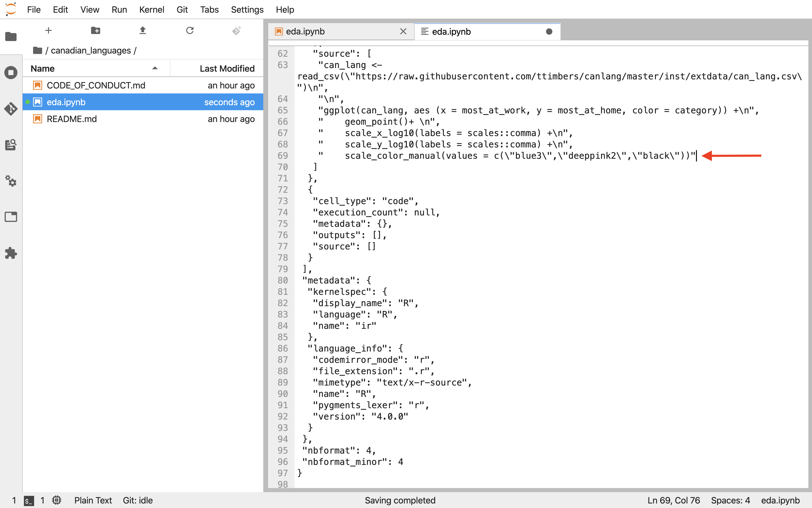Viewport: 812px width, 508px height.
Task: Select eda.ipynb in file browser
Action: (143, 102)
